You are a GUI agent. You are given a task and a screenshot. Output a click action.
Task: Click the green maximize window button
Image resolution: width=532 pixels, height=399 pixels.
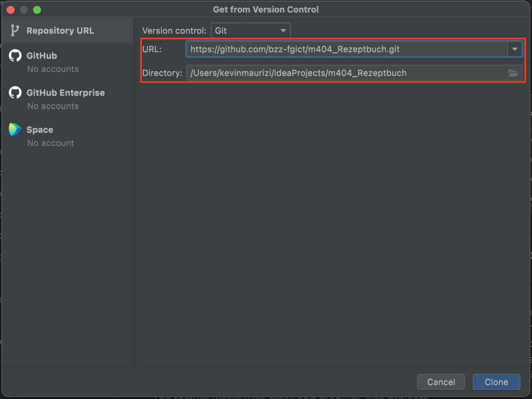tap(37, 10)
